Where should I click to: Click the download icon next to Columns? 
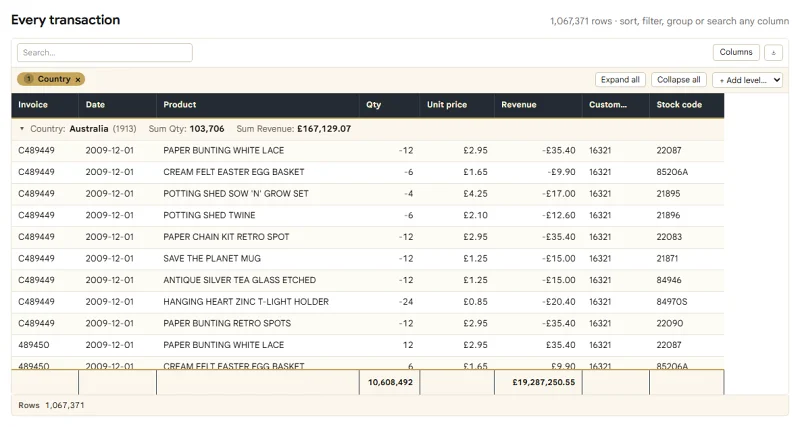coord(773,53)
